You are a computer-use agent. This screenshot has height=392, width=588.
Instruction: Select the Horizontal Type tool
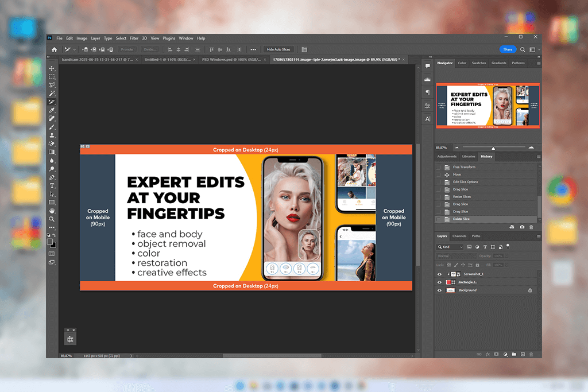pyautogui.click(x=52, y=186)
